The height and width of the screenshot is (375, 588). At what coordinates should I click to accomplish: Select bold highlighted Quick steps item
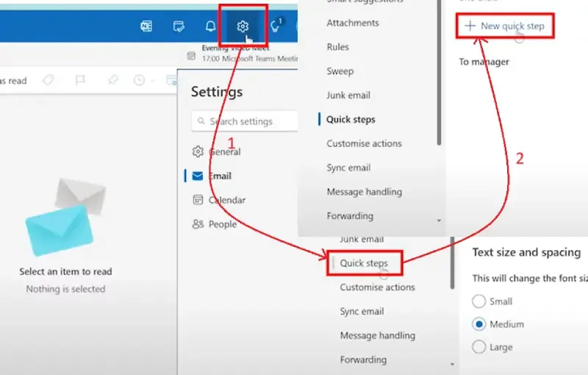351,119
